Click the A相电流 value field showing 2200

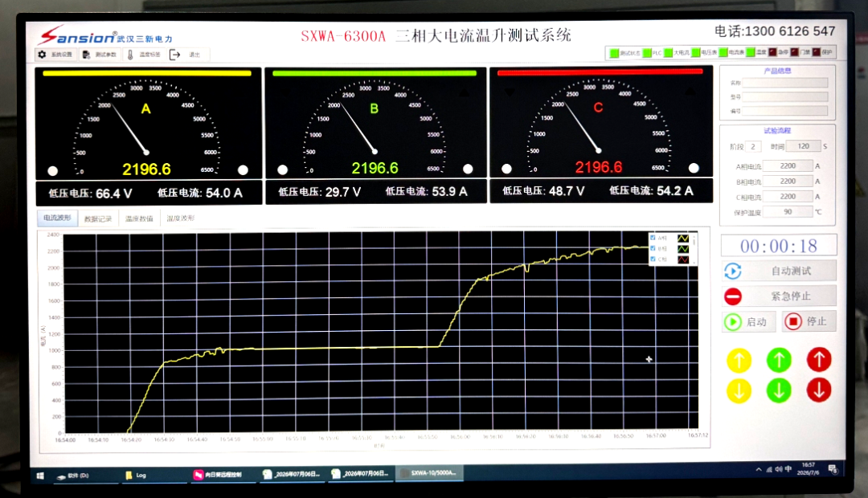pos(788,165)
